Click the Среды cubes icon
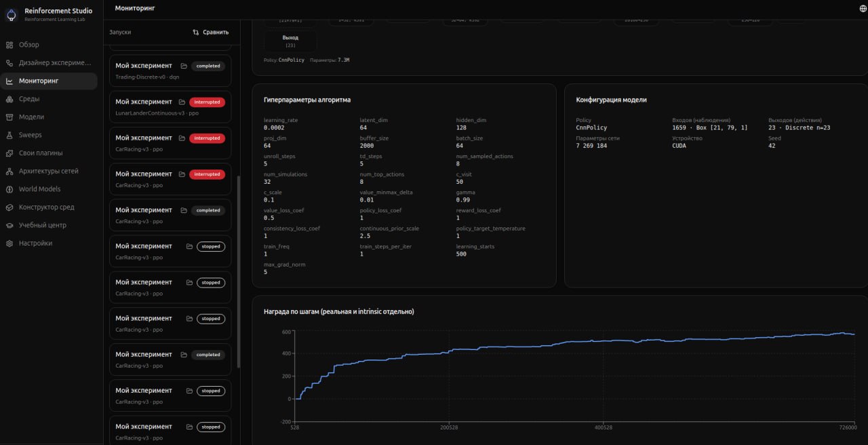The height and width of the screenshot is (445, 868). [9, 99]
